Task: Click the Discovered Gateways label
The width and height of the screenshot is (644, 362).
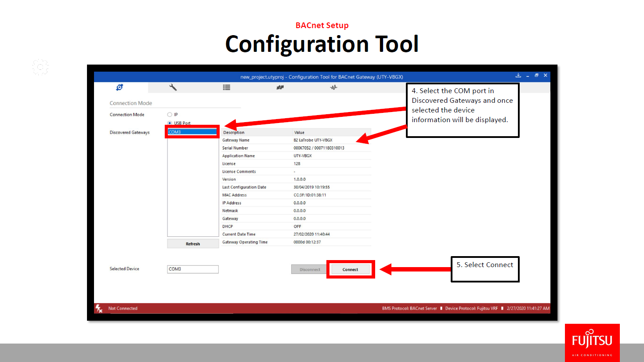Action: click(130, 132)
